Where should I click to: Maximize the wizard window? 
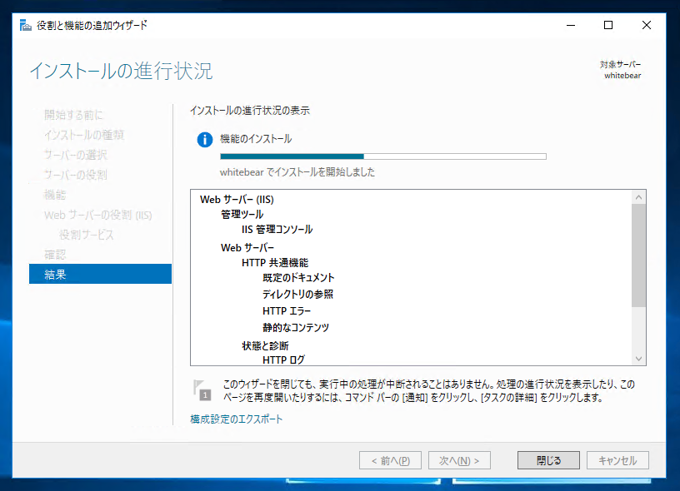(608, 25)
